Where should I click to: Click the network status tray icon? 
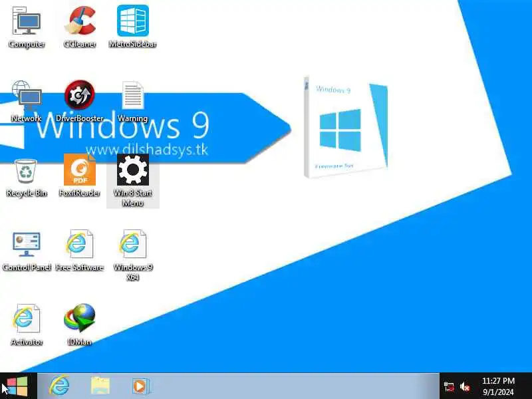click(x=449, y=386)
